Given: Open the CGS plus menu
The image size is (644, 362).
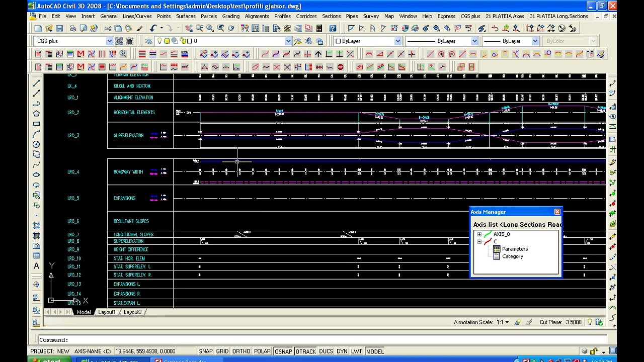Looking at the screenshot, I should 470,16.
